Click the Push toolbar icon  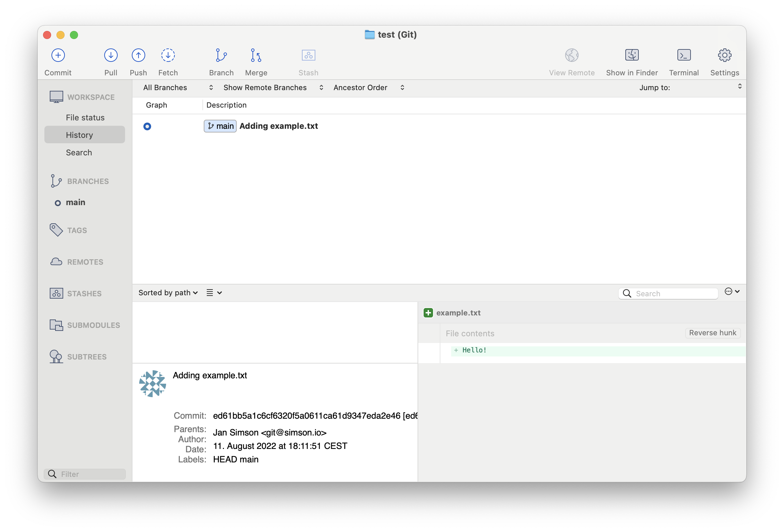coord(138,55)
